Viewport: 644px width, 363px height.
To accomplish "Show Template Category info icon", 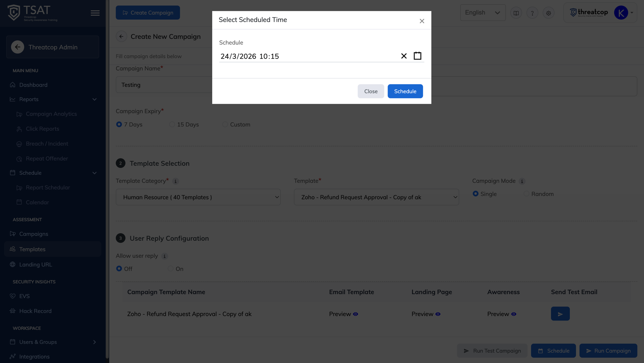I will click(175, 181).
